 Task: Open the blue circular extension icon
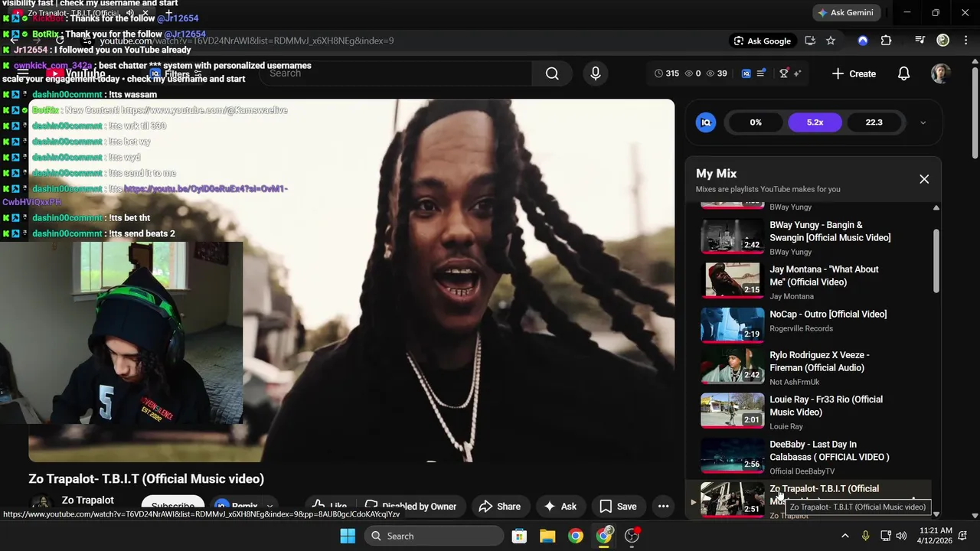(x=863, y=41)
